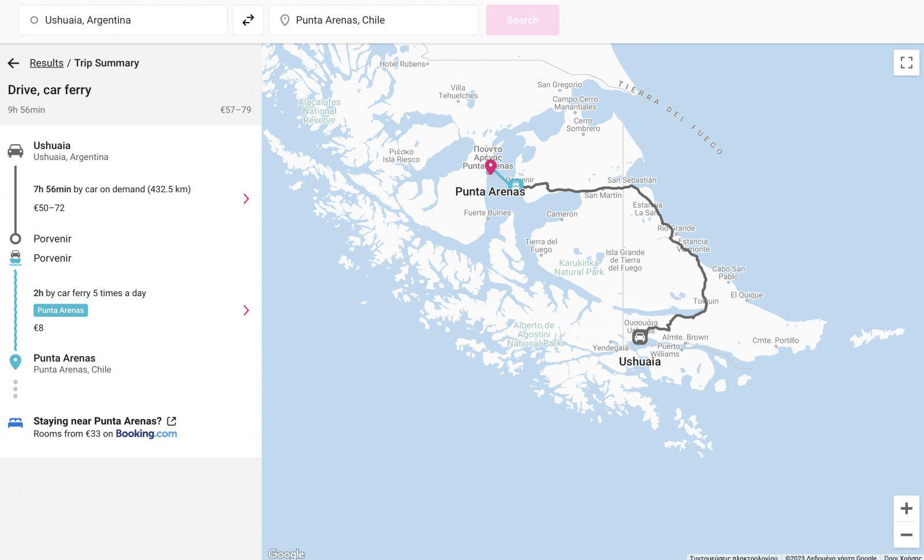
Task: Toggle fullscreen map view
Action: click(x=906, y=62)
